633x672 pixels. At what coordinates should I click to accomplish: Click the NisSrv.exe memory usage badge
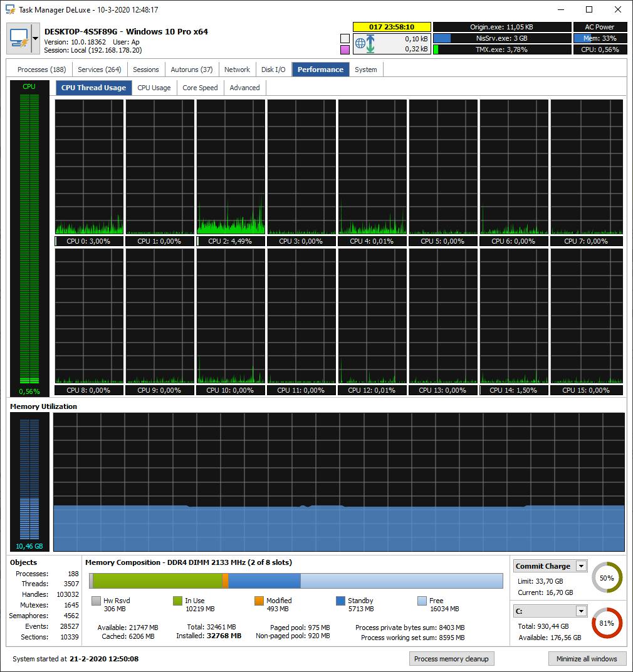tap(501, 38)
